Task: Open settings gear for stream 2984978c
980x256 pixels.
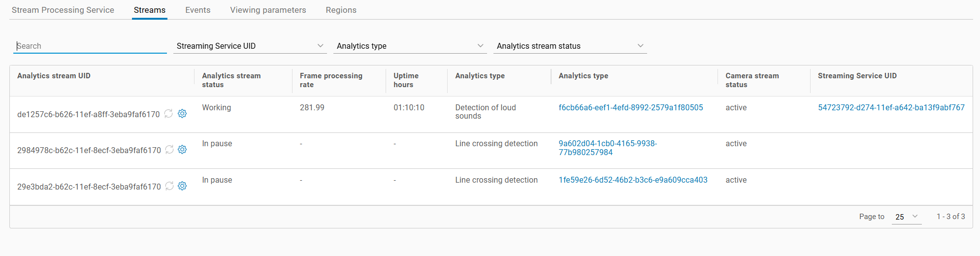Action: 182,150
